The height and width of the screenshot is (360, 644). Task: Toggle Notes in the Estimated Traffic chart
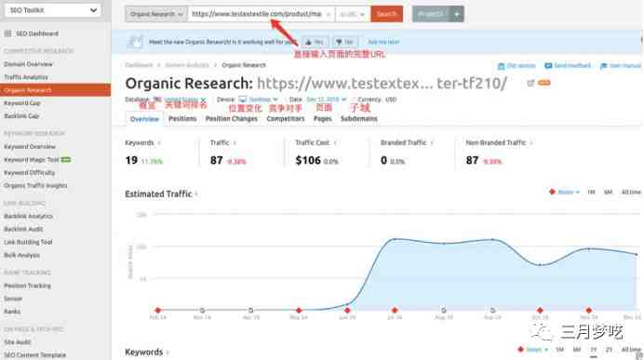(564, 193)
